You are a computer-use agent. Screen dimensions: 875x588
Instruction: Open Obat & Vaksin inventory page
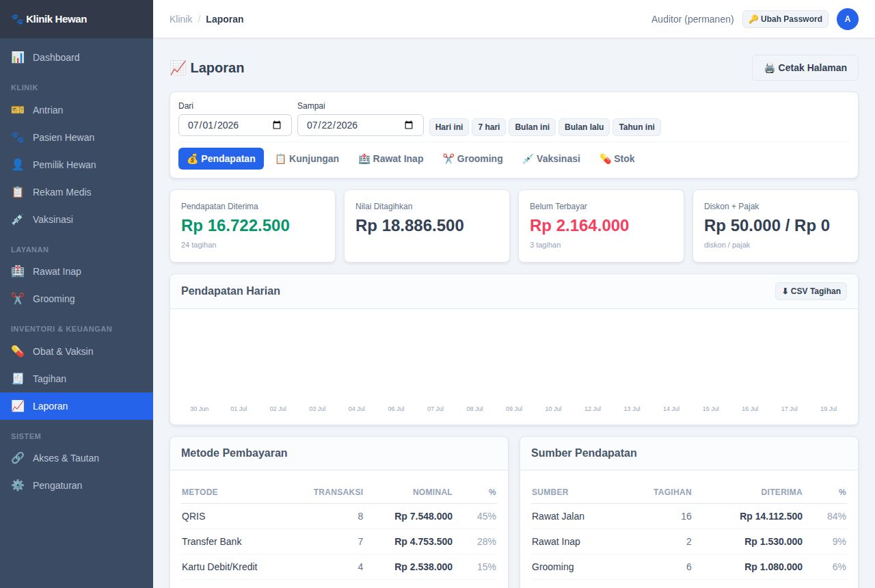point(77,351)
